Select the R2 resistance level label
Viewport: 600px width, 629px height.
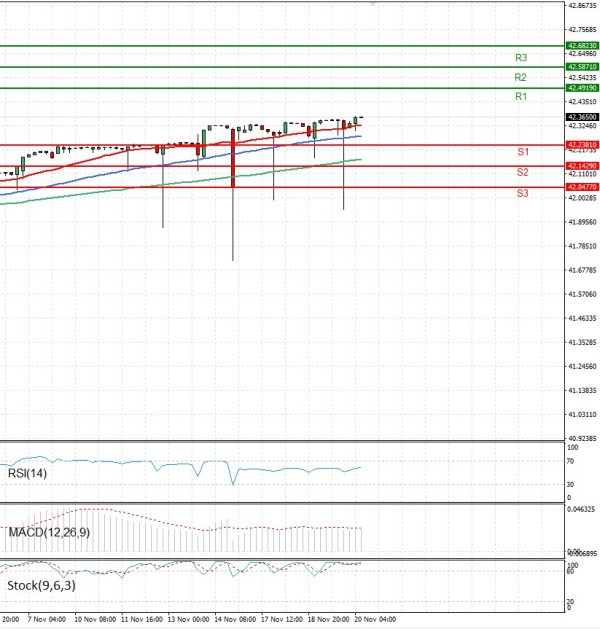pos(521,77)
